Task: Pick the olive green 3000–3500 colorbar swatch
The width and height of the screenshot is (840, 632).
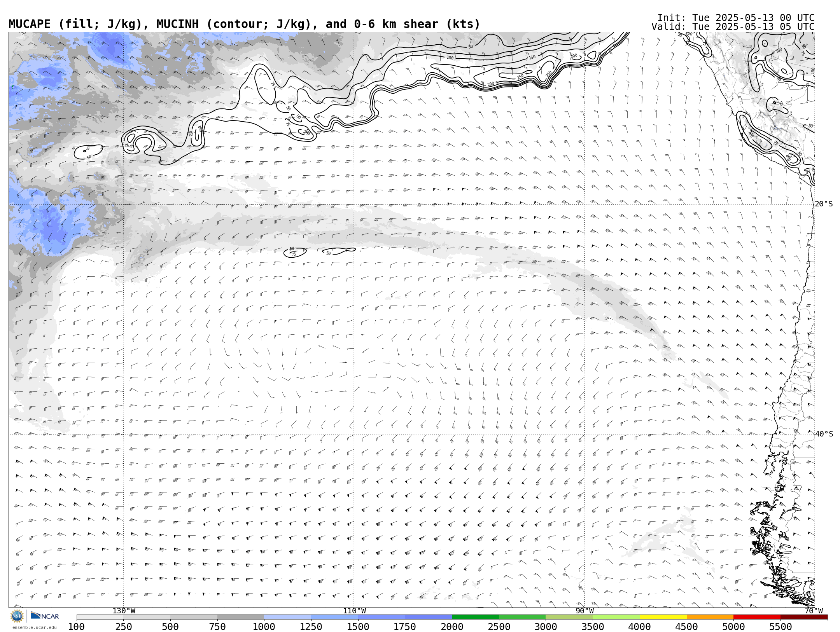Action: click(569, 617)
